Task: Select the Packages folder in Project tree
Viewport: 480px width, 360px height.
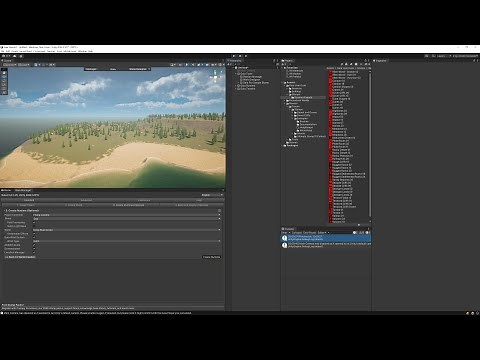Action: 292,146
